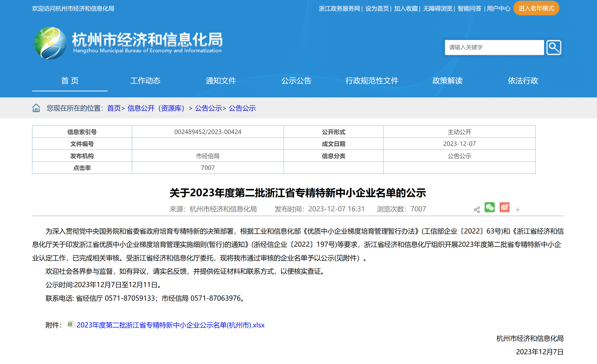
Task: Click the breadcrumb home house icon
Action: [x=36, y=108]
